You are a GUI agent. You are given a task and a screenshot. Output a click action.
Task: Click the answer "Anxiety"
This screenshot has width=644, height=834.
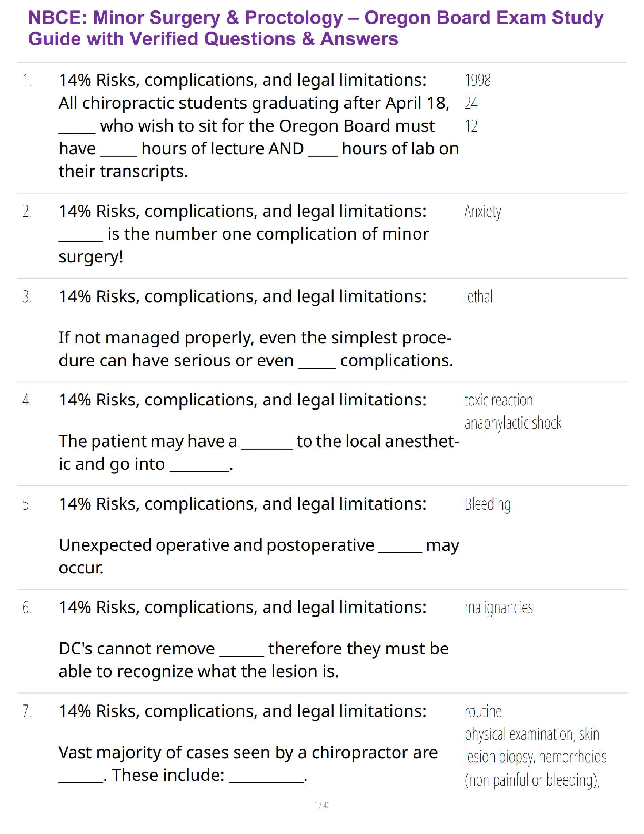pos(482,212)
